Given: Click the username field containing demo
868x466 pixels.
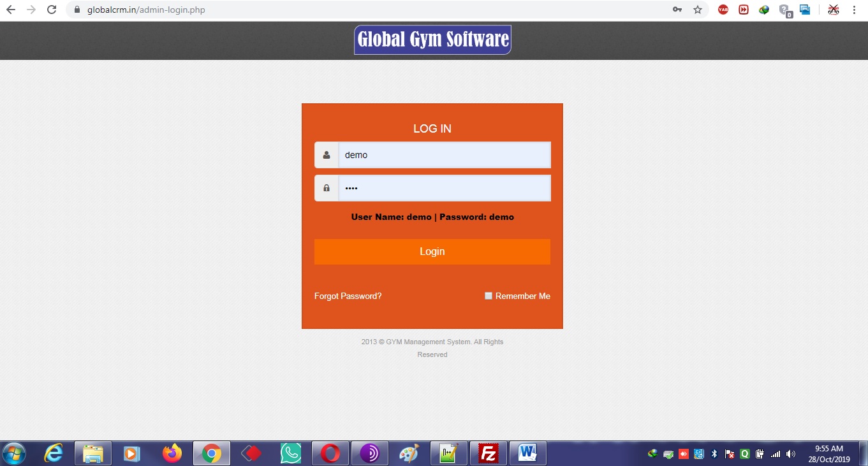Looking at the screenshot, I should click(445, 154).
